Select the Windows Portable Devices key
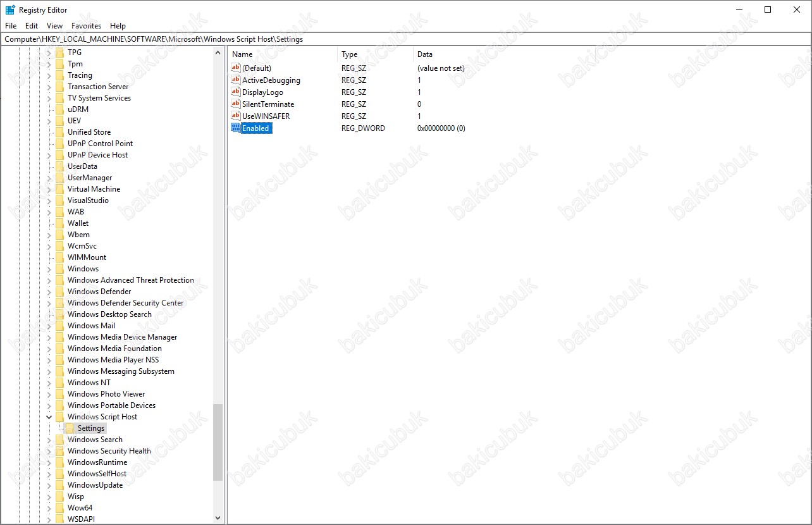 click(111, 405)
